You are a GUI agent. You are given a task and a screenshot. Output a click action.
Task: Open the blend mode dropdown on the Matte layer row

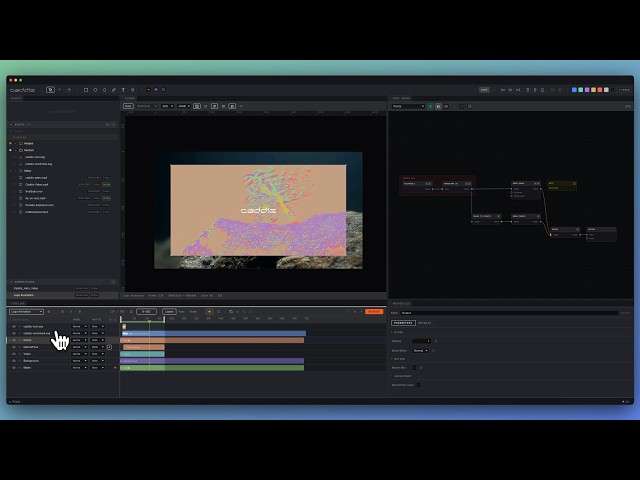[x=80, y=368]
